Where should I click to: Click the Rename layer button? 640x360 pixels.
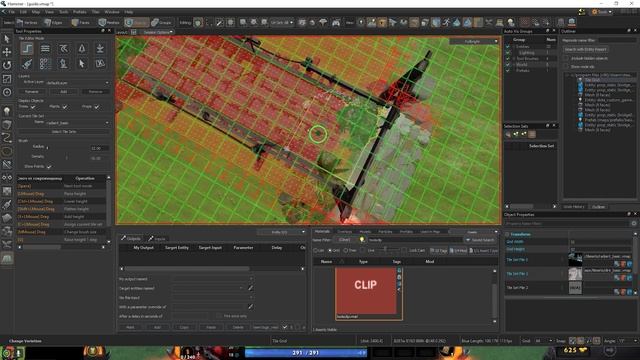pos(32,92)
